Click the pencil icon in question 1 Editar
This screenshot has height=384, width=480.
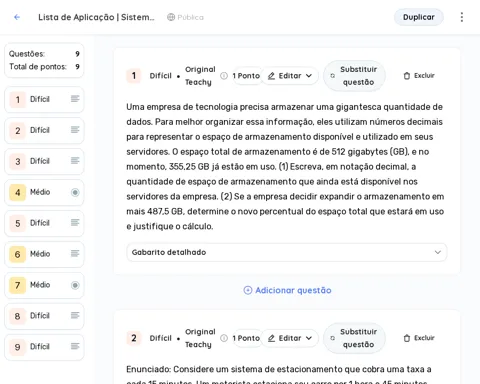pyautogui.click(x=271, y=76)
